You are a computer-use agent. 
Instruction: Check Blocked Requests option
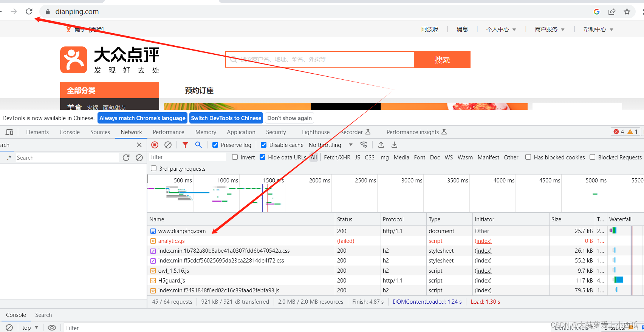pyautogui.click(x=593, y=157)
